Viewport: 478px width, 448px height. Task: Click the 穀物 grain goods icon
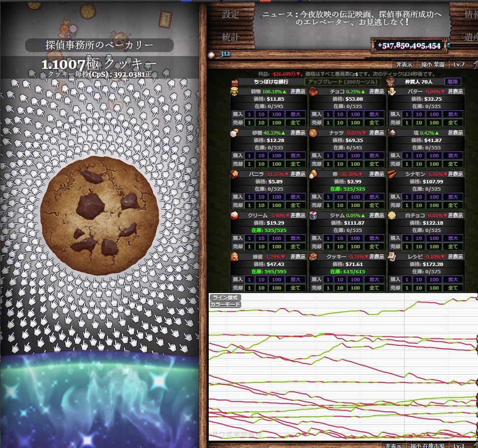pyautogui.click(x=234, y=91)
